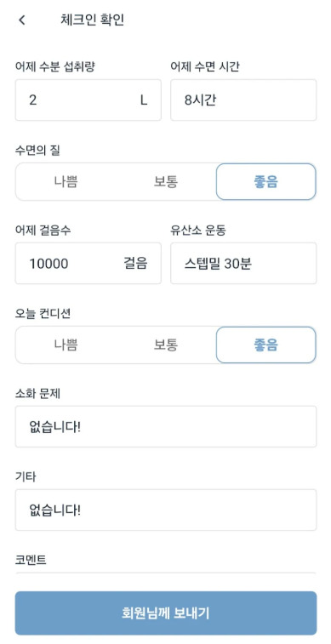Edit the 어제 걸음수 field showing 10000
331x644 pixels.
(x=88, y=263)
